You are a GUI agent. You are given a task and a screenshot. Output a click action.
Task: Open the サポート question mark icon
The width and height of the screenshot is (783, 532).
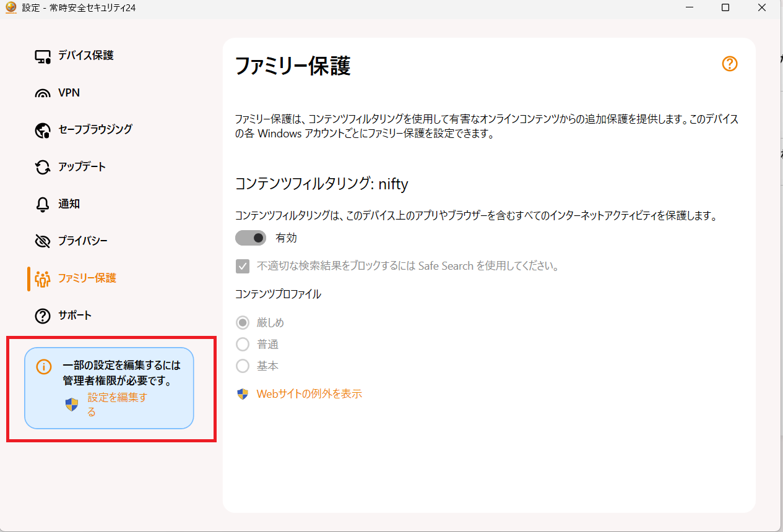(42, 315)
